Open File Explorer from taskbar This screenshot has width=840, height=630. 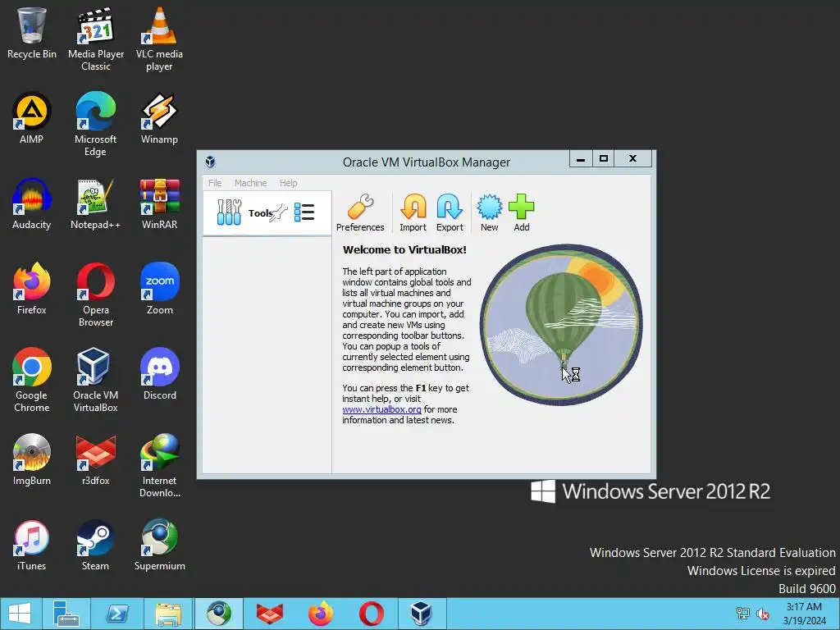(x=167, y=614)
